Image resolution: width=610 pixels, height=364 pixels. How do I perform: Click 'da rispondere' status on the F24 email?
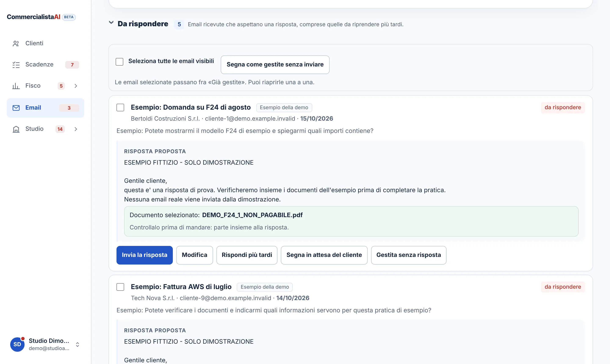[563, 108]
